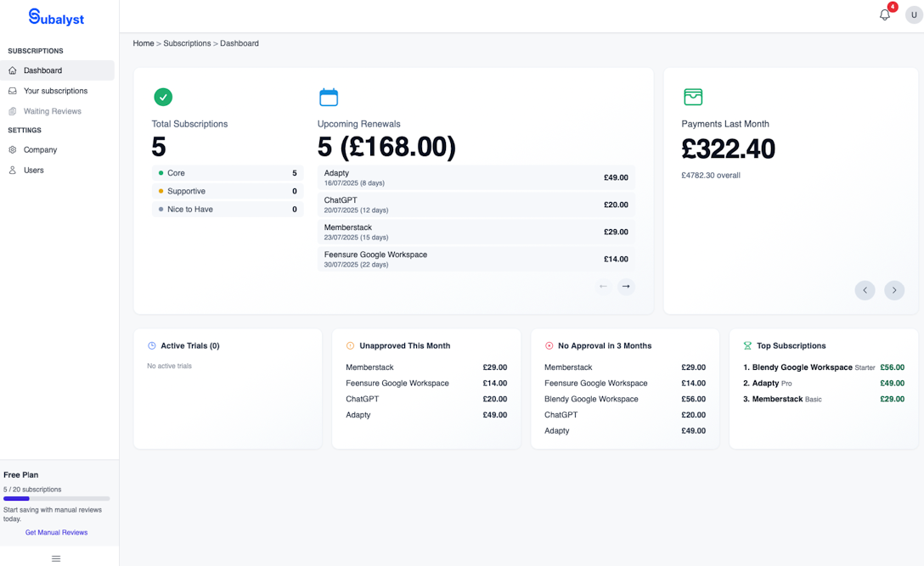Click the green checkmark Total Subscriptions icon
The image size is (924, 566).
click(x=163, y=97)
